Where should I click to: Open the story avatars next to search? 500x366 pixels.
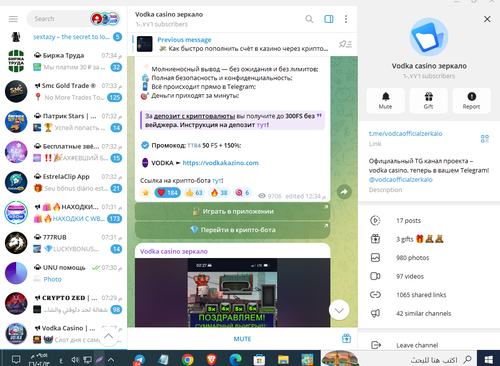tap(105, 19)
